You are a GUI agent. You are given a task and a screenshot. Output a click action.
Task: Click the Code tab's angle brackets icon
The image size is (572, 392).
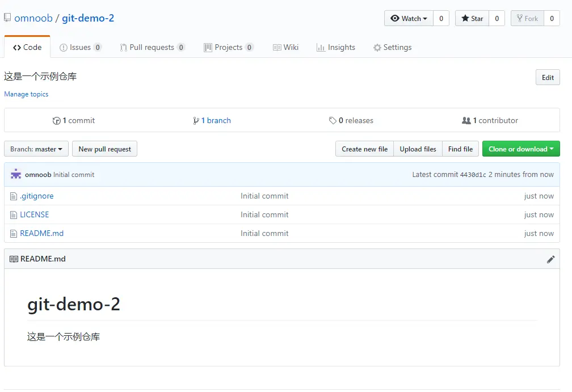pos(17,48)
